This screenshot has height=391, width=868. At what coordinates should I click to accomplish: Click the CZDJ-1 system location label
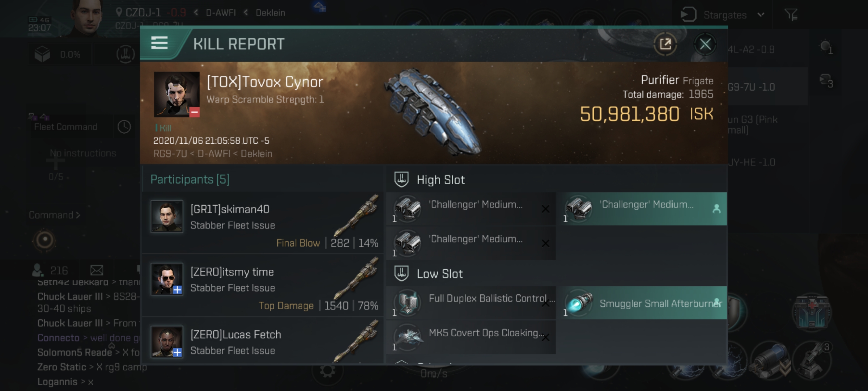coord(143,13)
